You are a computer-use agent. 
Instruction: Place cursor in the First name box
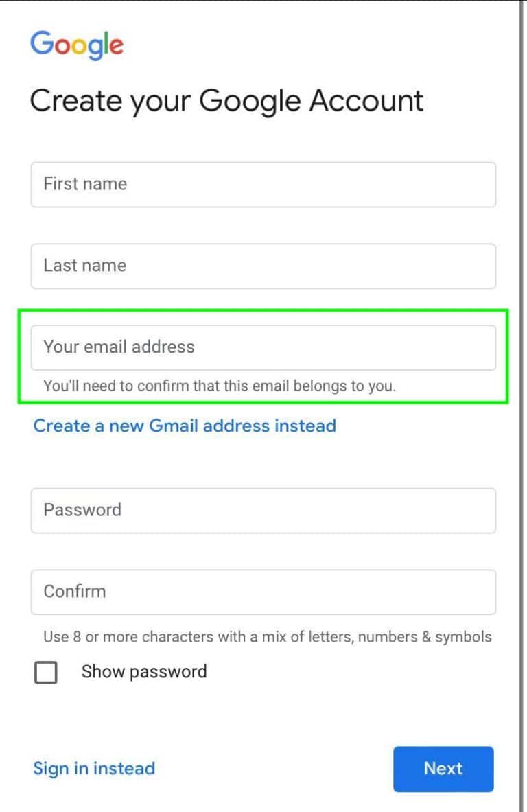click(x=263, y=184)
